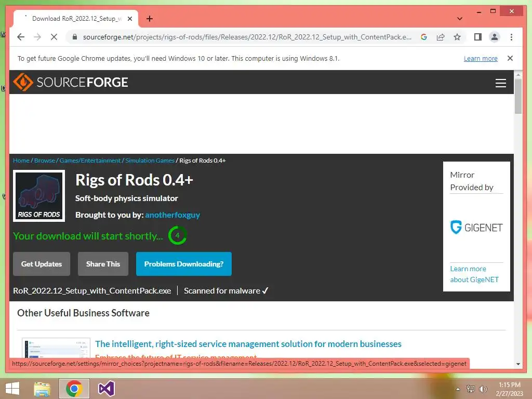Minimize the Chrome window
Image resolution: width=532 pixels, height=399 pixels.
pos(478,11)
